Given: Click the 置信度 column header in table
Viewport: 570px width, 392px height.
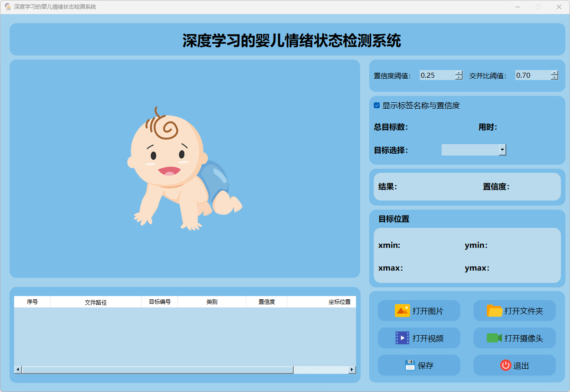Looking at the screenshot, I should click(266, 302).
